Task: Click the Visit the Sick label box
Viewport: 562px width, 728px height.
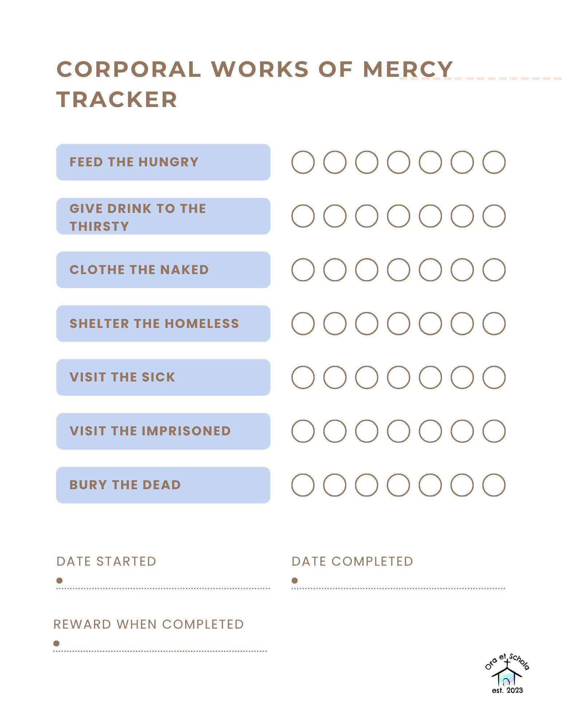Action: click(x=163, y=377)
